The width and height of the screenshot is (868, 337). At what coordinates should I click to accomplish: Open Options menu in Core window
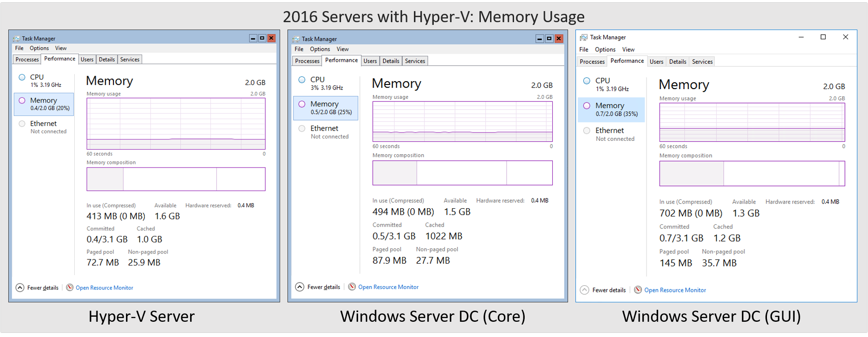320,49
